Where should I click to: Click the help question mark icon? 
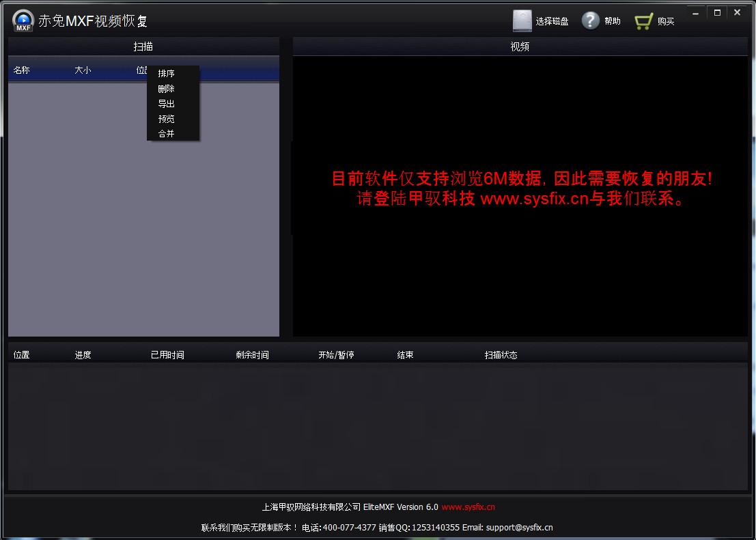(x=590, y=20)
